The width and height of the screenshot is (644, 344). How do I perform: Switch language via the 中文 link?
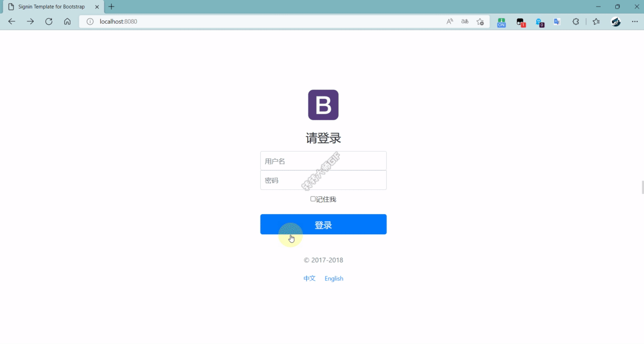tap(309, 279)
